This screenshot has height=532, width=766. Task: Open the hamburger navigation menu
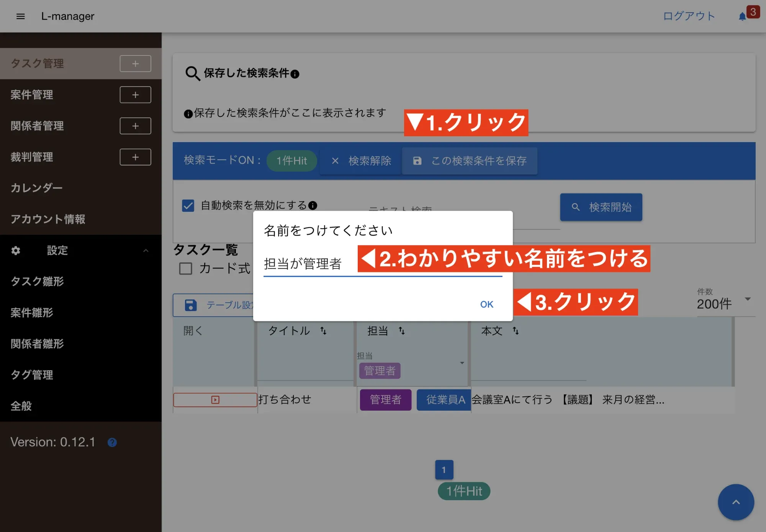click(x=21, y=16)
